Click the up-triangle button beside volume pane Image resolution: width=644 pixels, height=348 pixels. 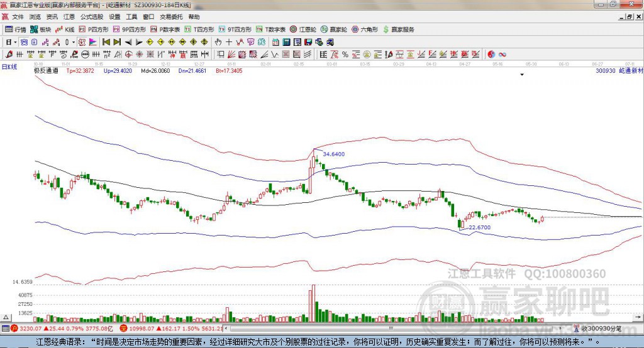[6, 317]
